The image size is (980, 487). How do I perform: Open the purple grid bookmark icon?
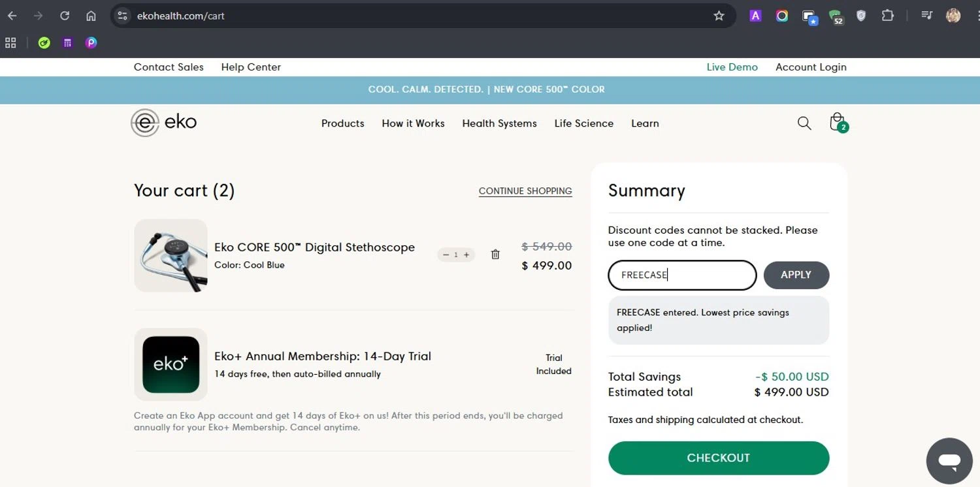click(x=67, y=43)
